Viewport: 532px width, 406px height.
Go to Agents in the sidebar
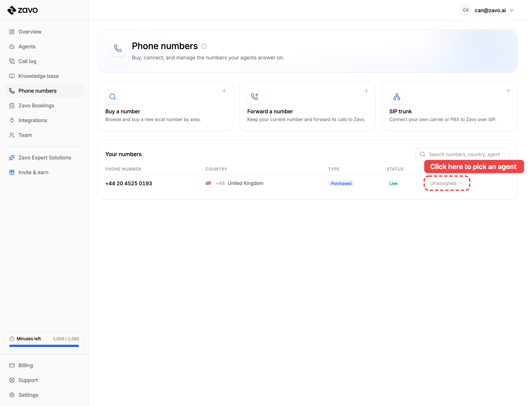point(44,47)
